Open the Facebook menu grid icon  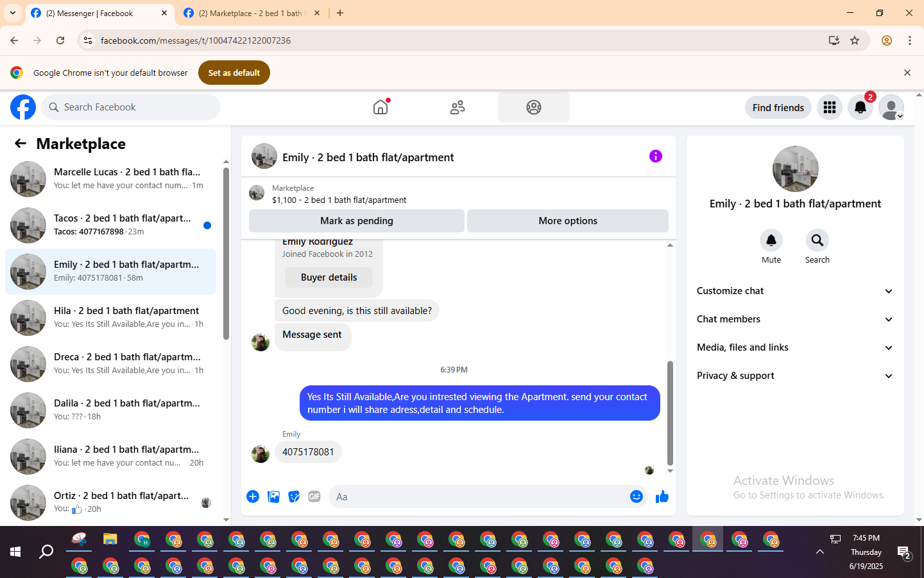830,107
